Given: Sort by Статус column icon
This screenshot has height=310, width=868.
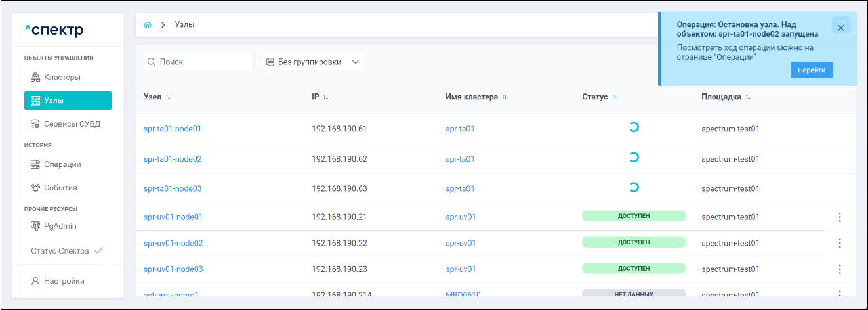Looking at the screenshot, I should [x=614, y=97].
